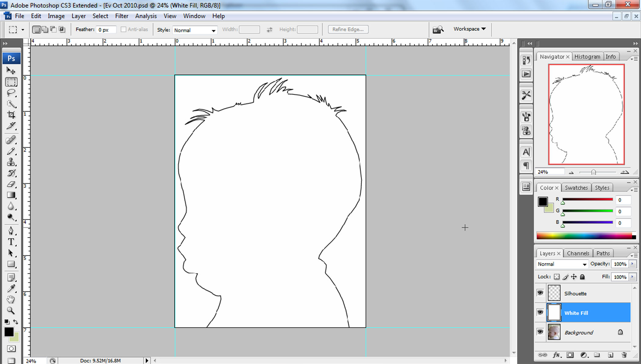
Task: Expand the Workspace menu
Action: [469, 29]
